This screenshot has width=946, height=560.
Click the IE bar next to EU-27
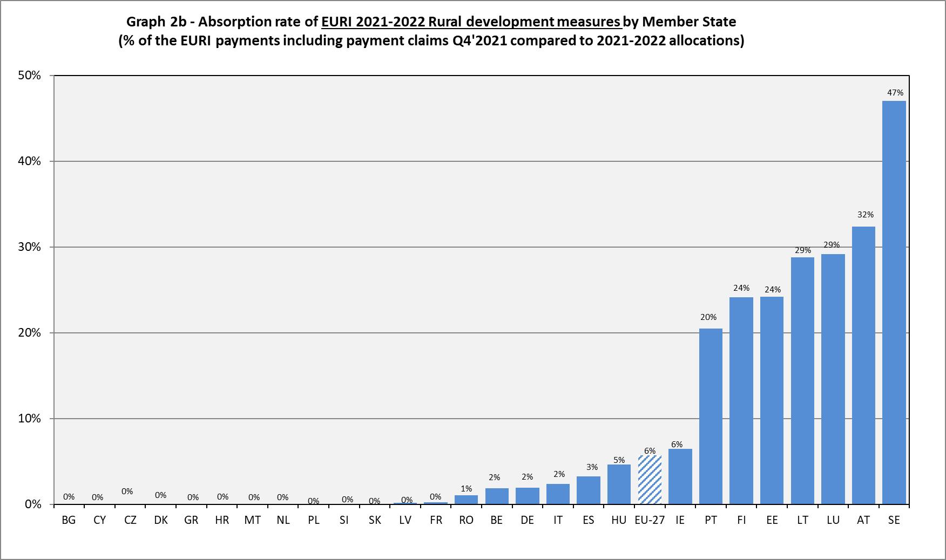point(680,476)
